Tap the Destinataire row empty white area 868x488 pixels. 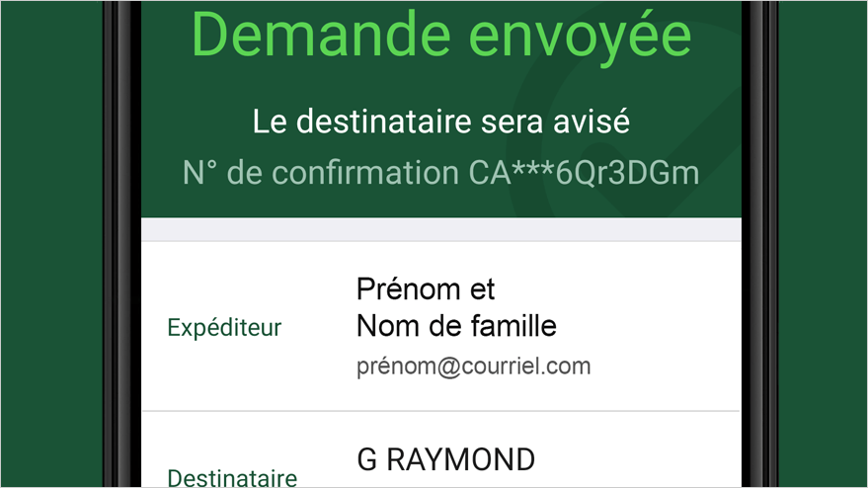(637, 459)
